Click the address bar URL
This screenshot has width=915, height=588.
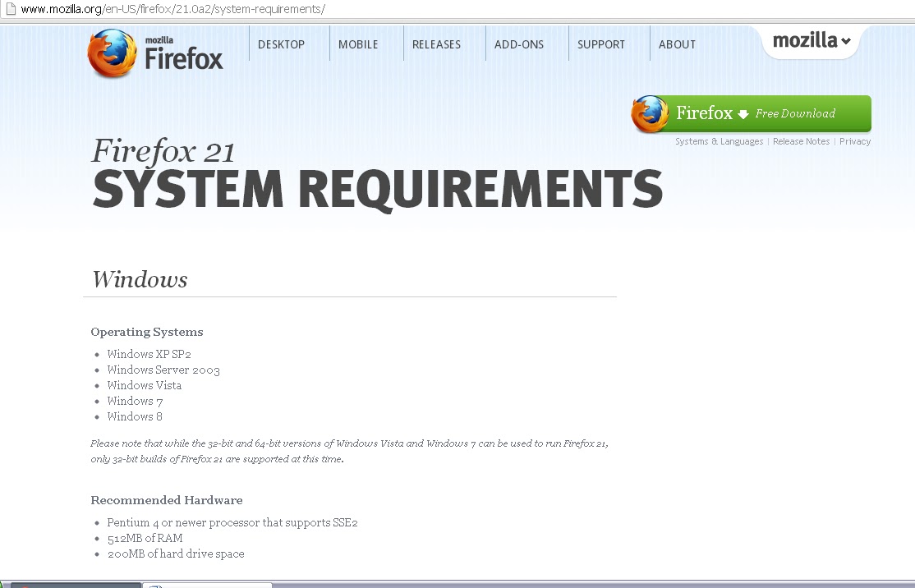pyautogui.click(x=172, y=9)
